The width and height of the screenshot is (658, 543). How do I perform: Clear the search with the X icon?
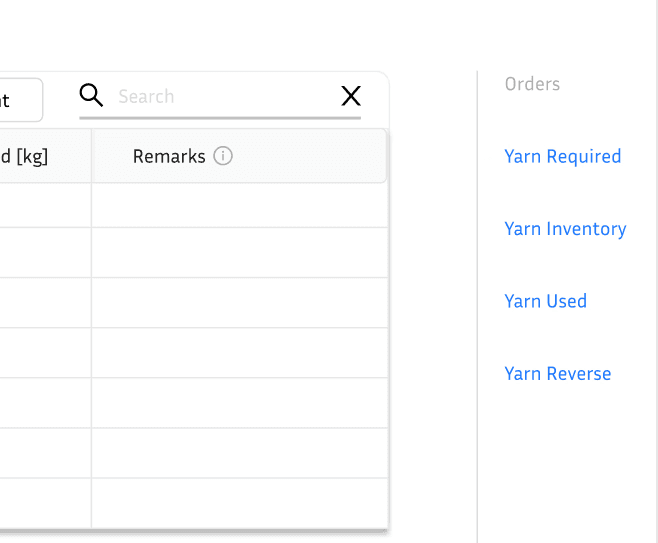tap(351, 96)
